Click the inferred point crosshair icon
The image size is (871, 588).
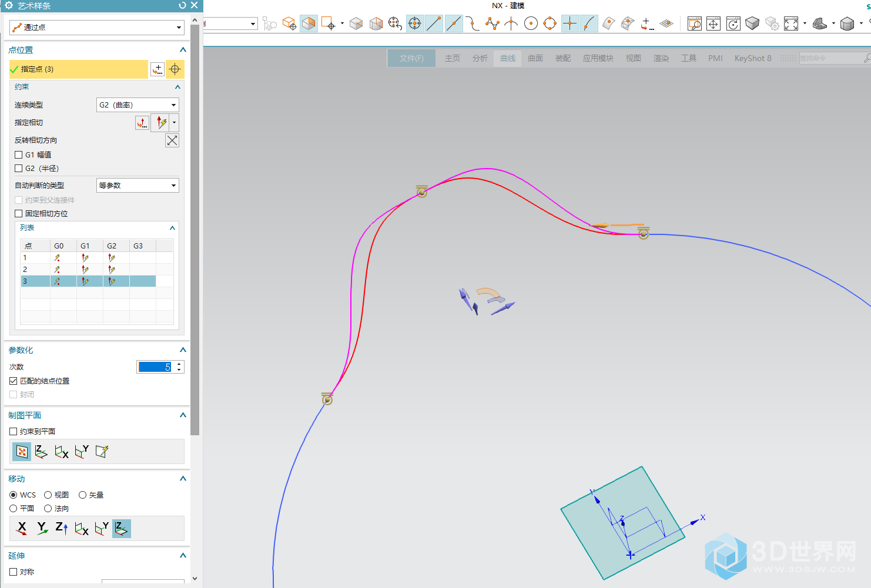[x=175, y=69]
